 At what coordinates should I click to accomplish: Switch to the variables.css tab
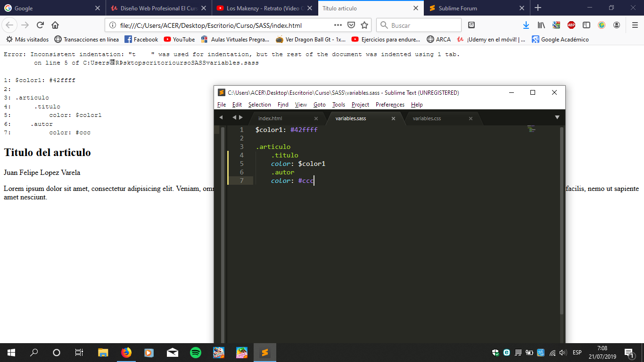click(427, 118)
